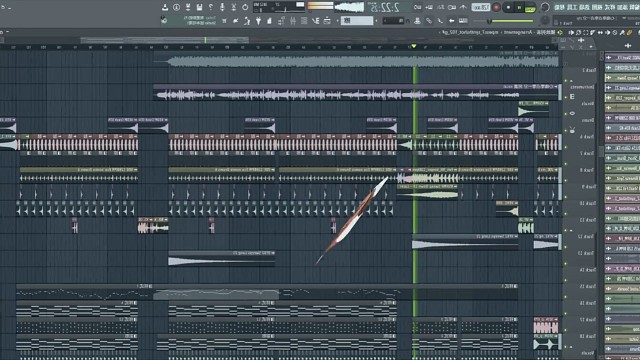Toggle the green pattern/song mode button
This screenshot has height=360, width=640.
point(530,9)
